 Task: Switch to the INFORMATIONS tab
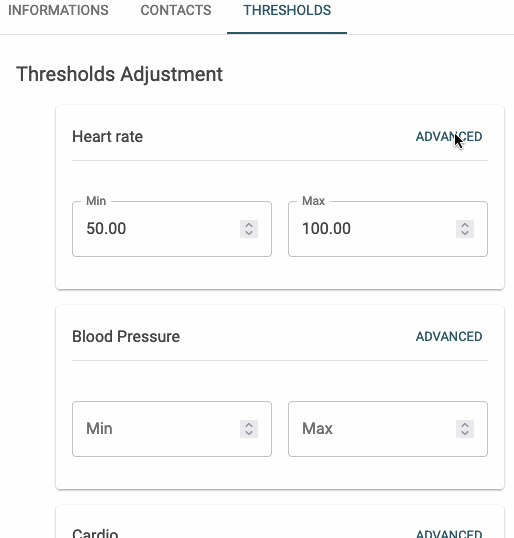58,10
